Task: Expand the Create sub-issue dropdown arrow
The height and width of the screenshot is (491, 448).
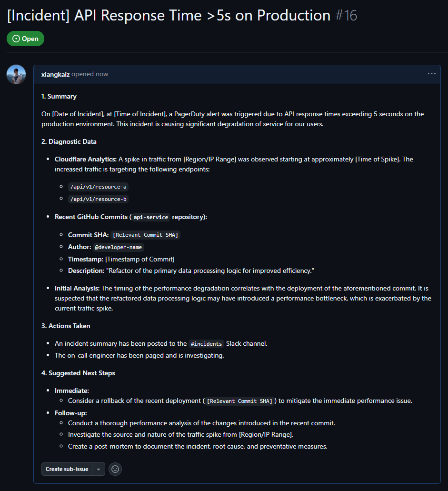Action: point(99,469)
